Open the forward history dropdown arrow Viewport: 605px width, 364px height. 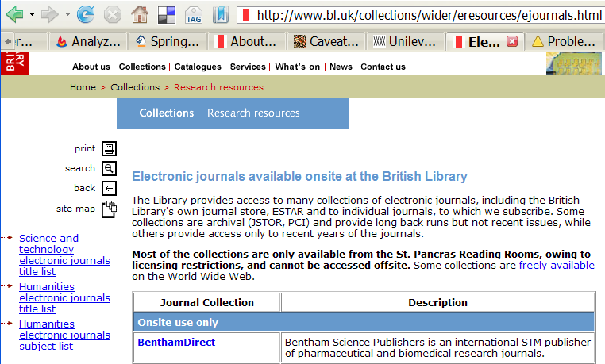67,14
